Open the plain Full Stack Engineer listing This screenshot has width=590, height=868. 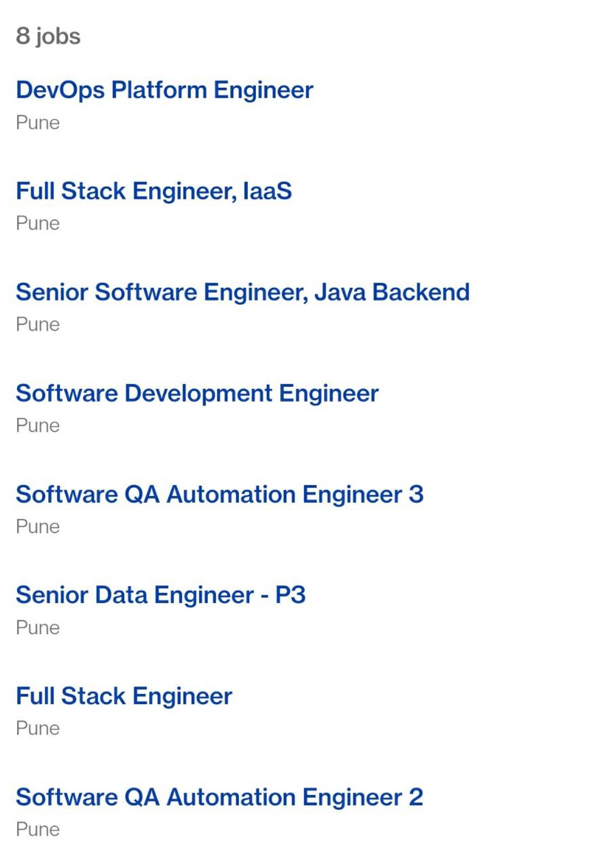pyautogui.click(x=124, y=696)
